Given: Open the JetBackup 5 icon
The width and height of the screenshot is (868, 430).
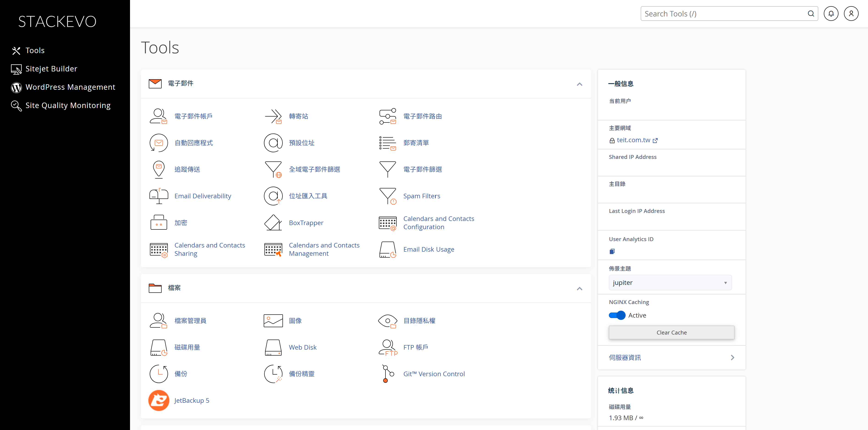Looking at the screenshot, I should tap(159, 400).
